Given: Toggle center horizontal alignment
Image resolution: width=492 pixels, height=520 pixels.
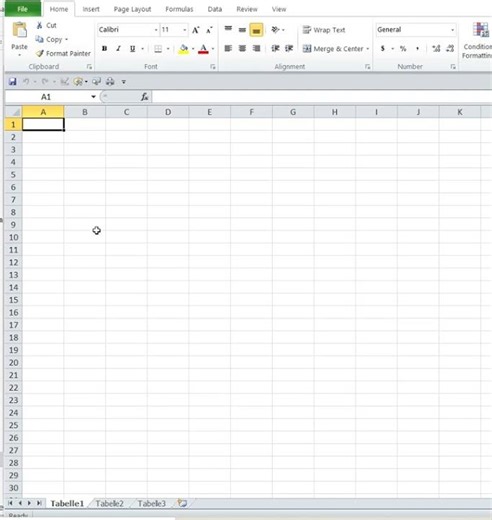Looking at the screenshot, I should (242, 49).
